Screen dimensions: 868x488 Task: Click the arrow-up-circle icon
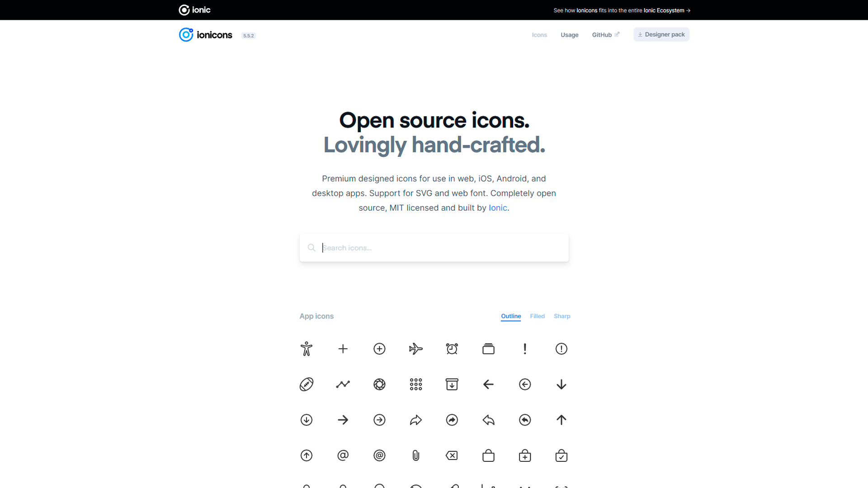coord(307,455)
